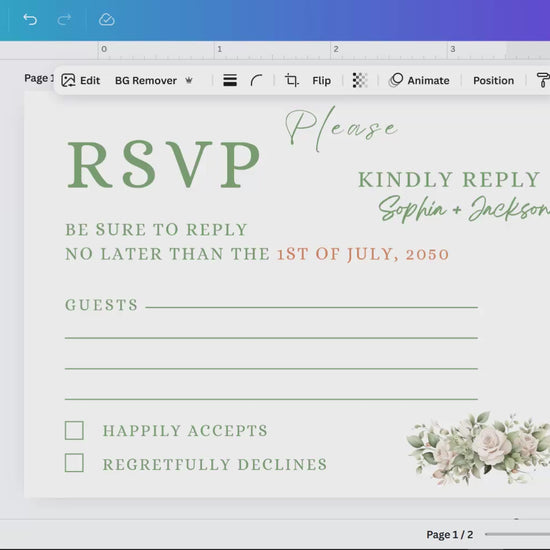The image size is (550, 550).
Task: Click the ruler mark labeled 2
Action: [x=336, y=49]
